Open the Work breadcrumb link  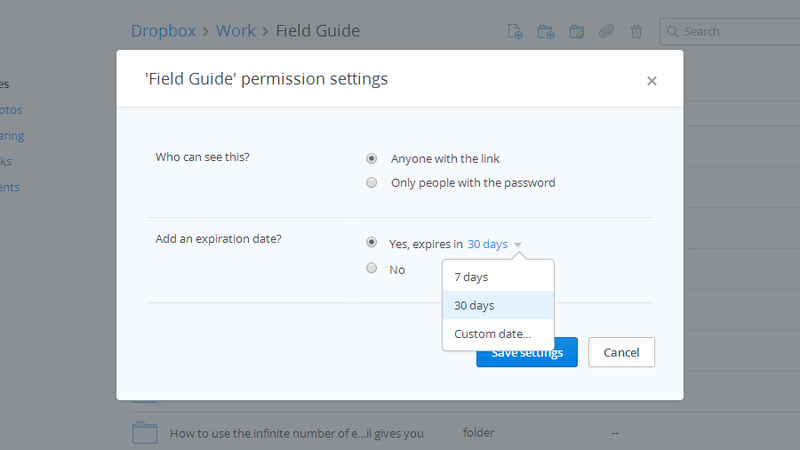(x=236, y=31)
